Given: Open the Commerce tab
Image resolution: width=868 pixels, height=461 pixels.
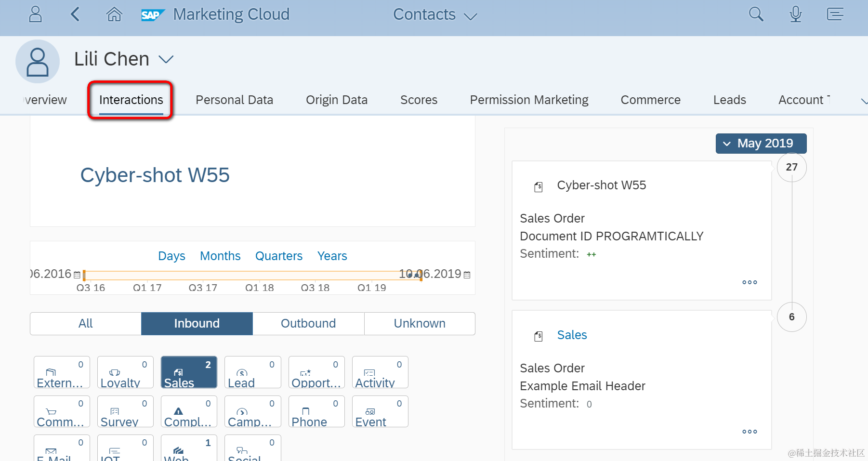Looking at the screenshot, I should pos(651,100).
